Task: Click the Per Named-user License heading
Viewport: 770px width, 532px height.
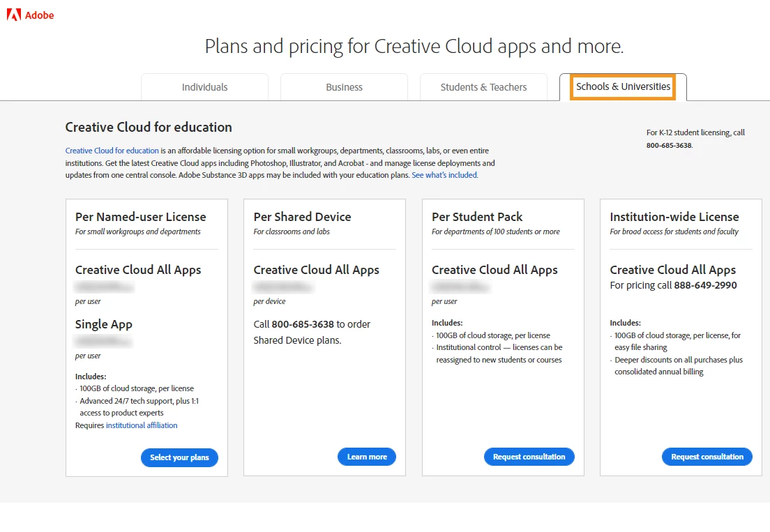Action: pyautogui.click(x=141, y=217)
